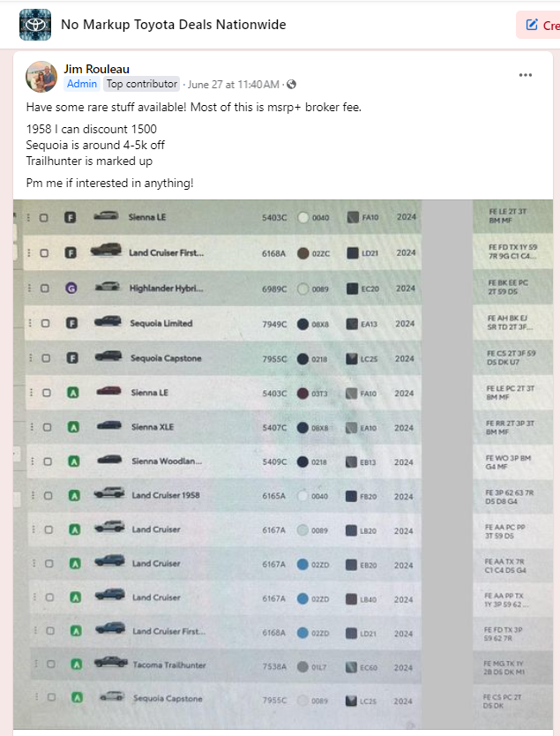560x736 pixels.
Task: Open drag handle dots on Sienna XLE row
Action: pos(32,427)
